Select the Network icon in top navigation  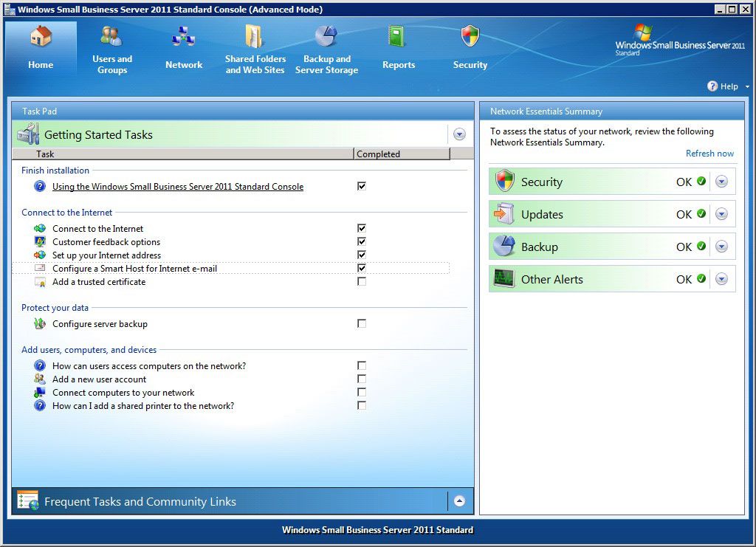click(183, 37)
